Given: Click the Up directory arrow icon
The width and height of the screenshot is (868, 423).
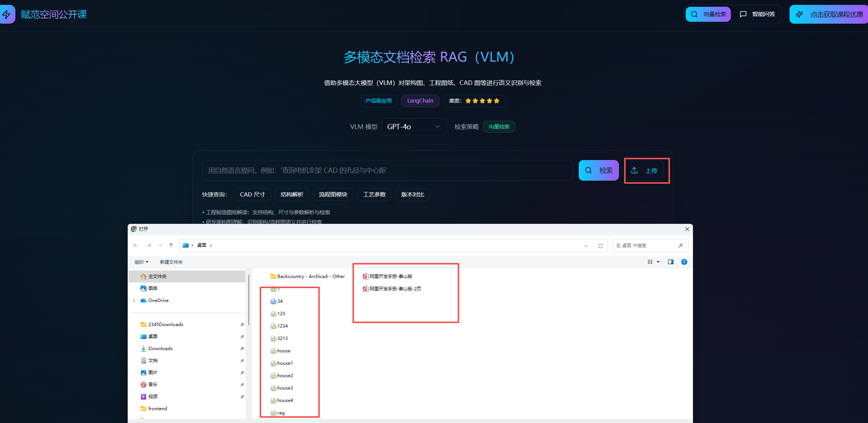Looking at the screenshot, I should [171, 245].
